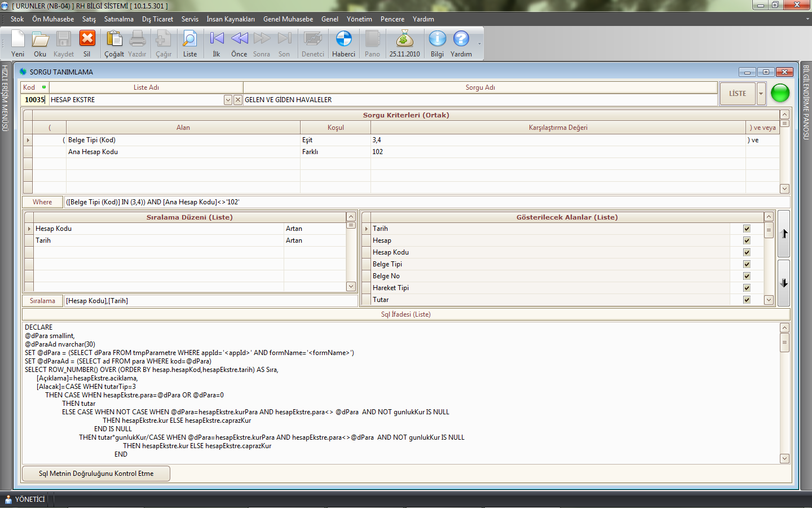Open a record with Oku icon
Screen dimensions: 812x508
pyautogui.click(x=40, y=40)
